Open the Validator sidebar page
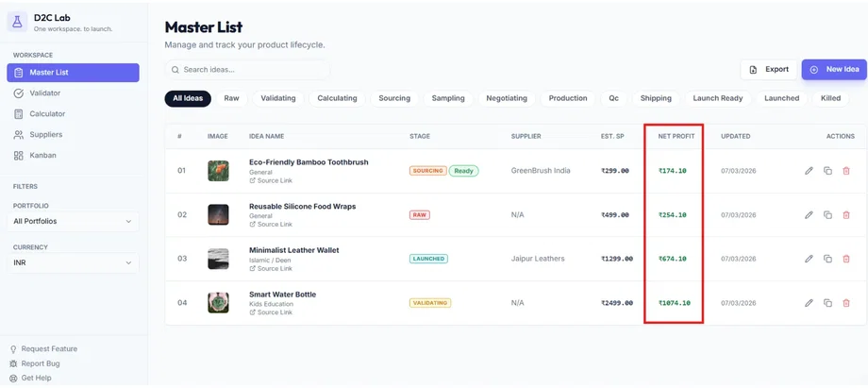 [44, 93]
